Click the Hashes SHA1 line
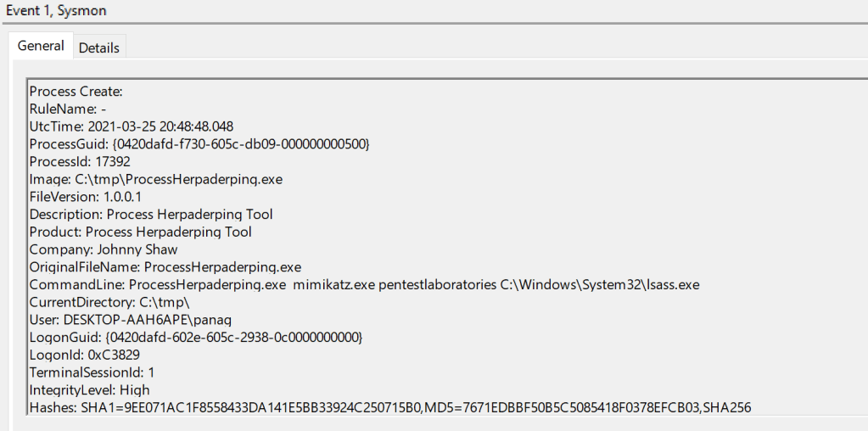Image resolution: width=868 pixels, height=431 pixels. point(389,408)
